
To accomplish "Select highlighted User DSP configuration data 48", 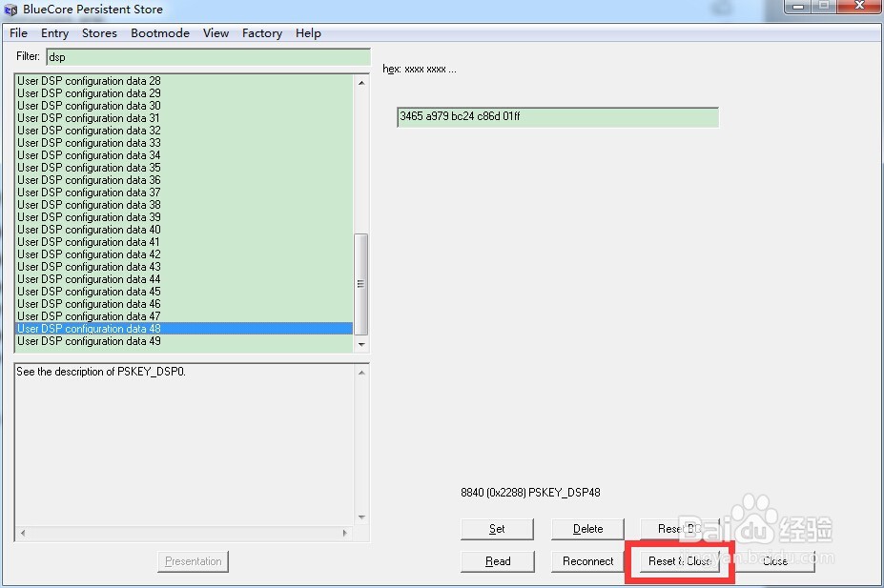I will pos(184,329).
